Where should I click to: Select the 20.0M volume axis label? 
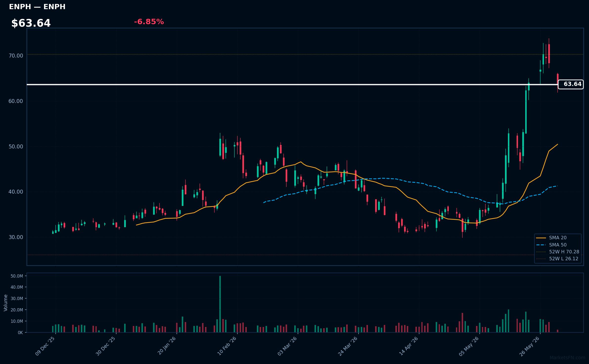(x=17, y=310)
